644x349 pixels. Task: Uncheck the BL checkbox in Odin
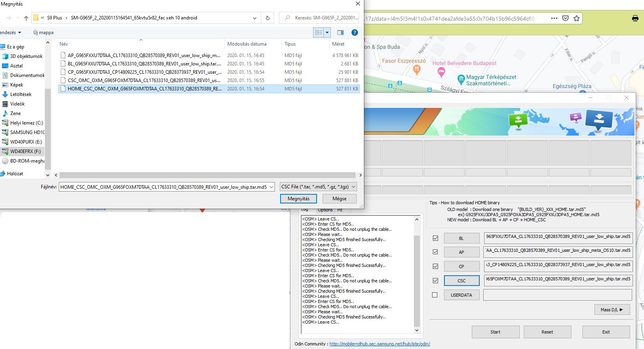[435, 238]
